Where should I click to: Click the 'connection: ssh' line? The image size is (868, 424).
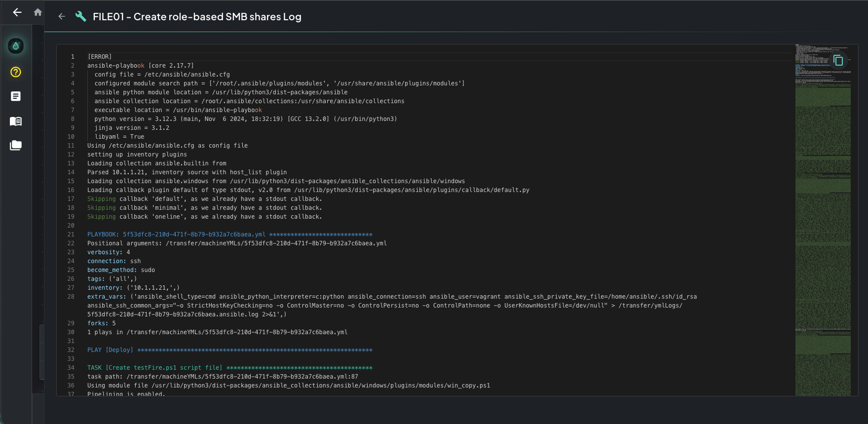(x=114, y=261)
